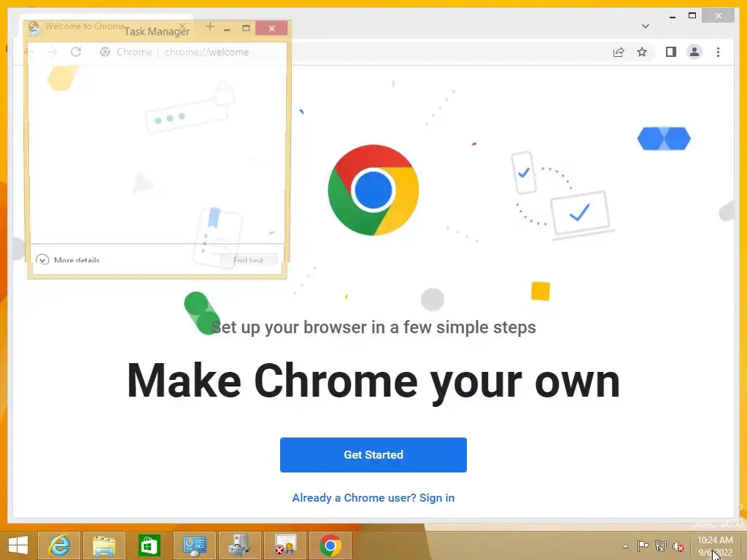Expand More details in Task Manager
This screenshot has height=560, width=747.
[68, 260]
